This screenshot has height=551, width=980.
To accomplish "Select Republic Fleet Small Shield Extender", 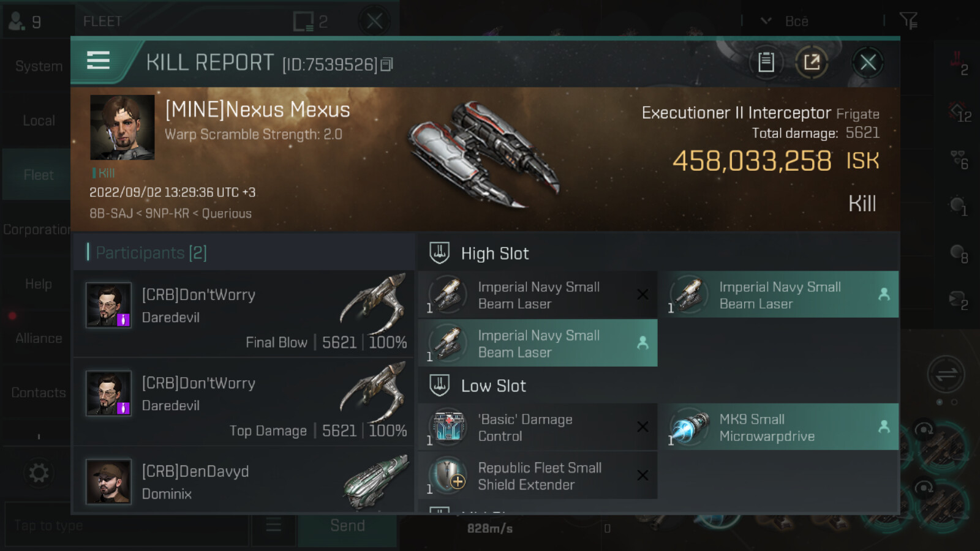I will [x=537, y=476].
